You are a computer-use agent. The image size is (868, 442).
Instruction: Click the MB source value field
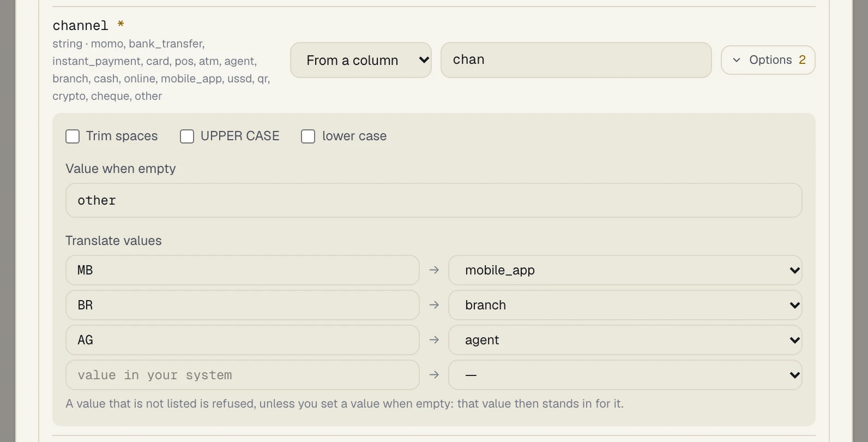243,270
